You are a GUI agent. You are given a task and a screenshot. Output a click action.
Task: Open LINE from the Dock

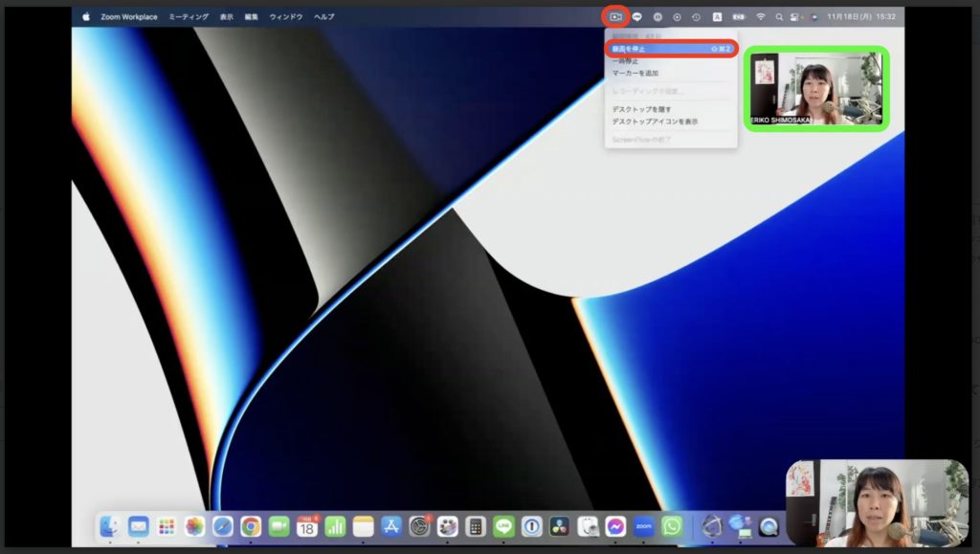pos(503,525)
